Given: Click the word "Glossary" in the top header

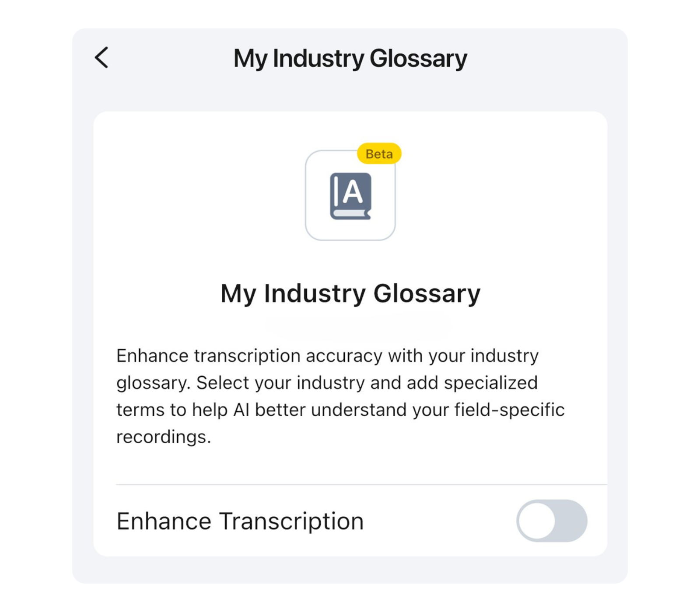Looking at the screenshot, I should pos(418,59).
